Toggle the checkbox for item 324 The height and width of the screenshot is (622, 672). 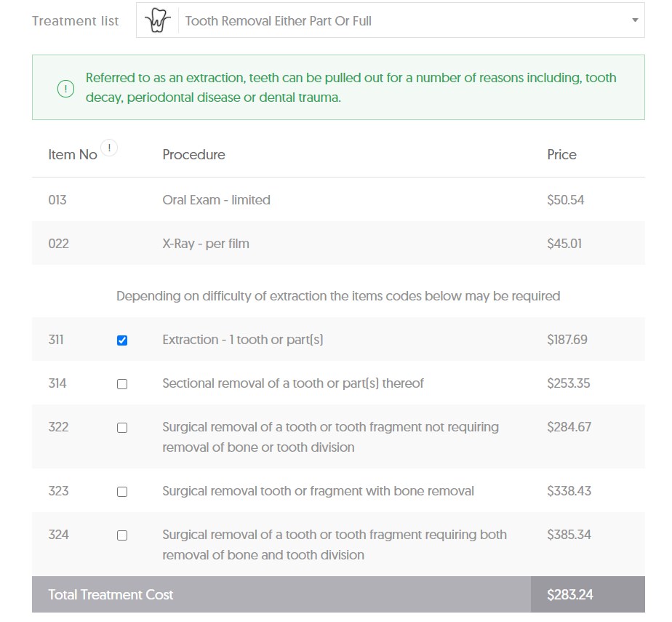tap(122, 535)
